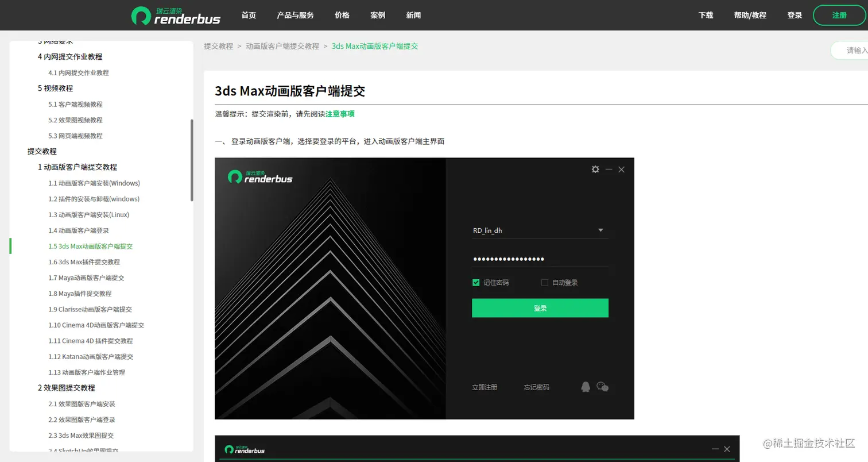Open 1.12 Katana动画版客户端提交
This screenshot has width=868, height=462.
91,357
